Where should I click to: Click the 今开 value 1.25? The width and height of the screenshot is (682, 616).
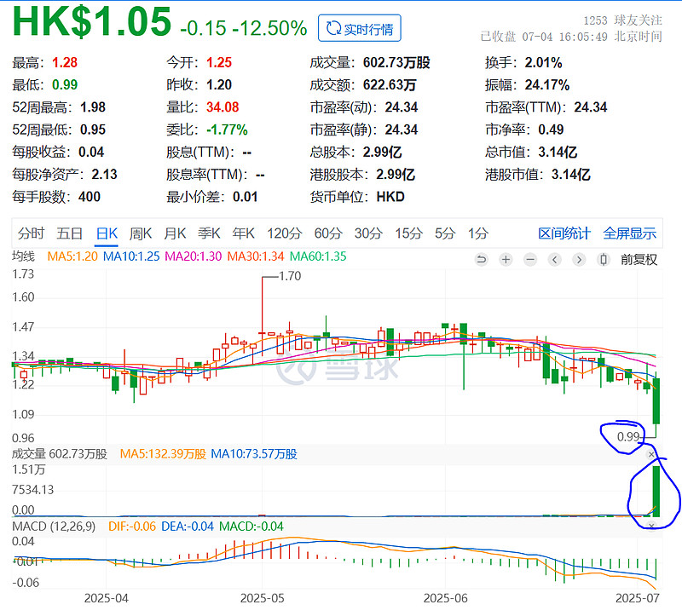coord(219,62)
